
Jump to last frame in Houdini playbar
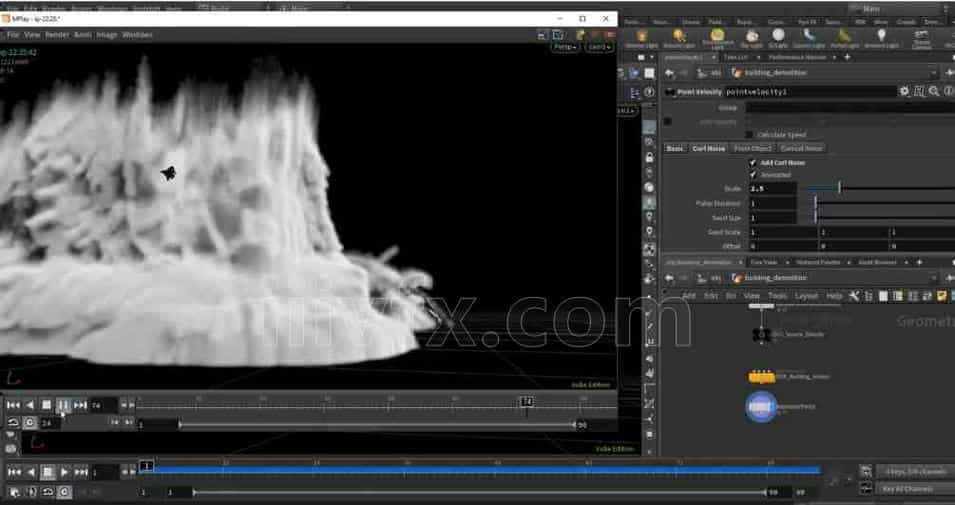[81, 472]
